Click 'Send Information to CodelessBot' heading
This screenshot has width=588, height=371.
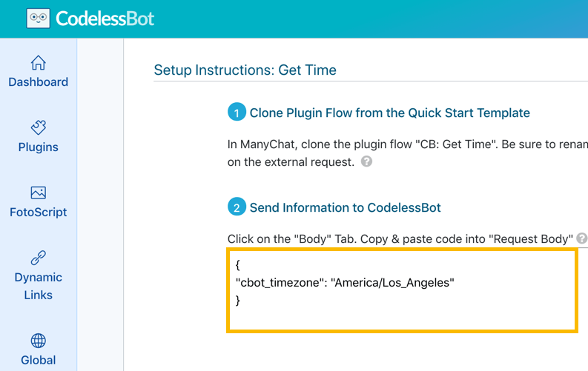click(345, 207)
